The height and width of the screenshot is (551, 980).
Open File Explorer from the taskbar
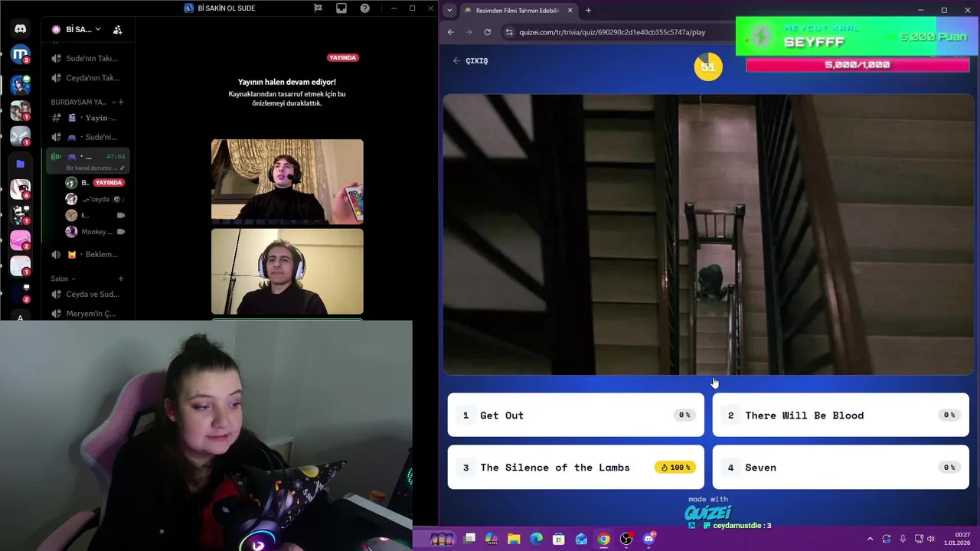(x=514, y=539)
